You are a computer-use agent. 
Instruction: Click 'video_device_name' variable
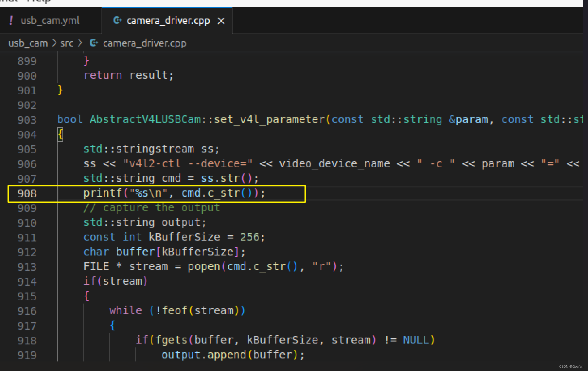pyautogui.click(x=334, y=164)
